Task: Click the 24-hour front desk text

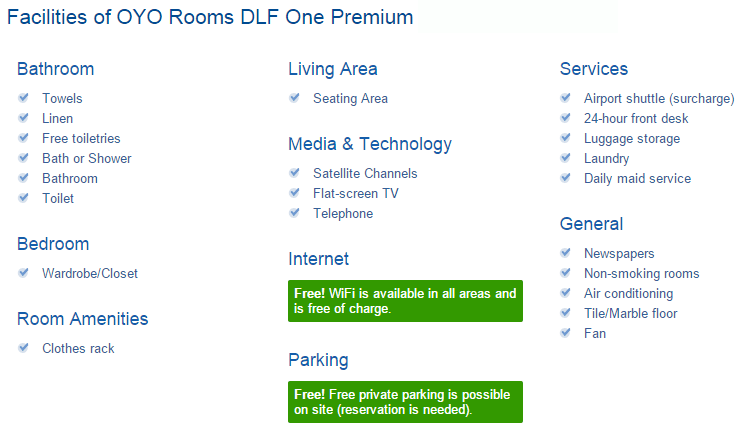Action: [636, 119]
